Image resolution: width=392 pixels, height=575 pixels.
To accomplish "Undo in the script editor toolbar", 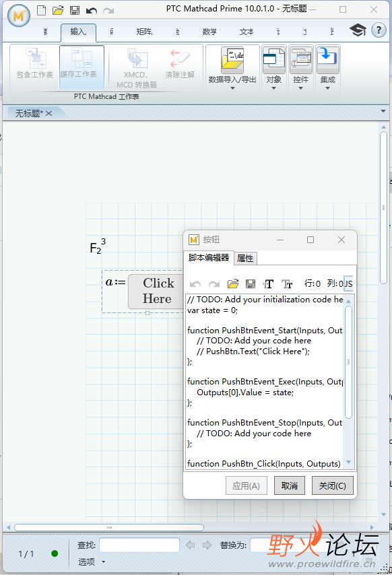I will pos(195,284).
